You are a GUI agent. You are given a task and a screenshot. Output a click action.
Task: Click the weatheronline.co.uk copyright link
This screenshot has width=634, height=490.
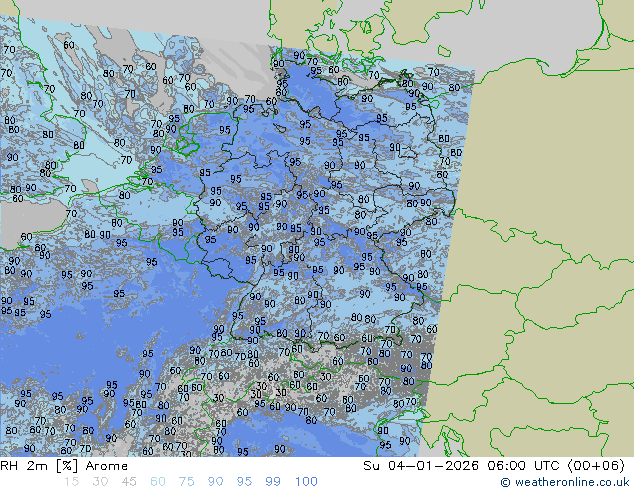coord(564,482)
